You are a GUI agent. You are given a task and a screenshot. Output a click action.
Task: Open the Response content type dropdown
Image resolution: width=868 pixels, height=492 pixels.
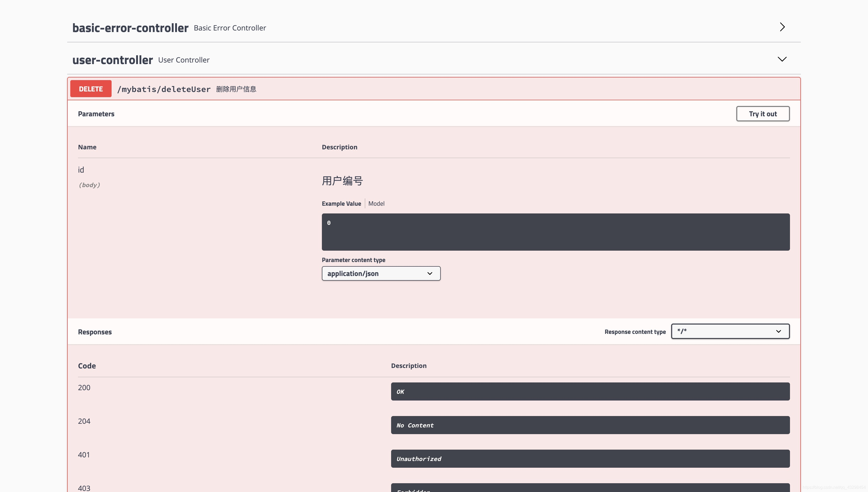click(x=730, y=331)
